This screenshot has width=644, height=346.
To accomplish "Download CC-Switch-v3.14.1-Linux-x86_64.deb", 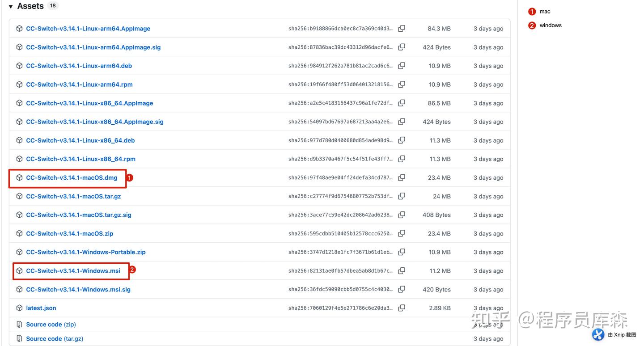I will [x=80, y=140].
